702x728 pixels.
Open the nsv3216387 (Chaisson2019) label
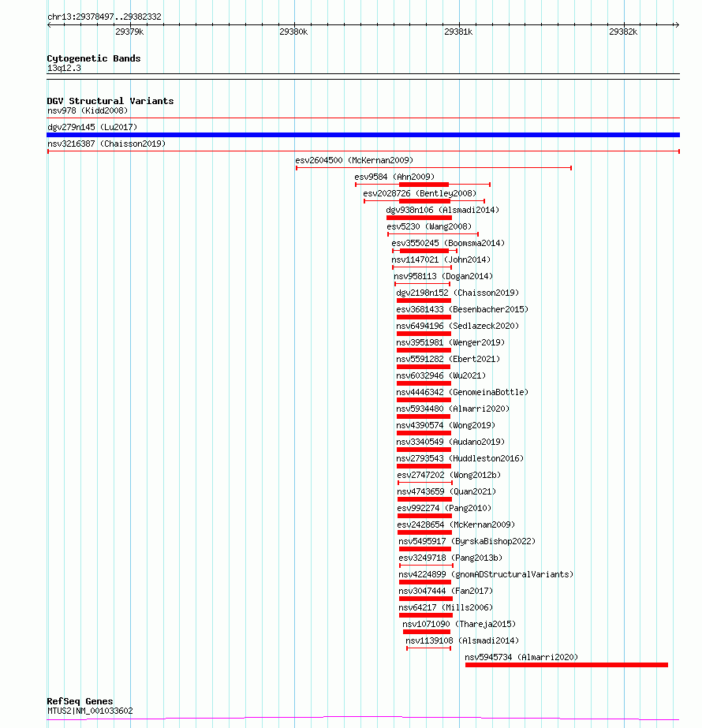[106, 144]
